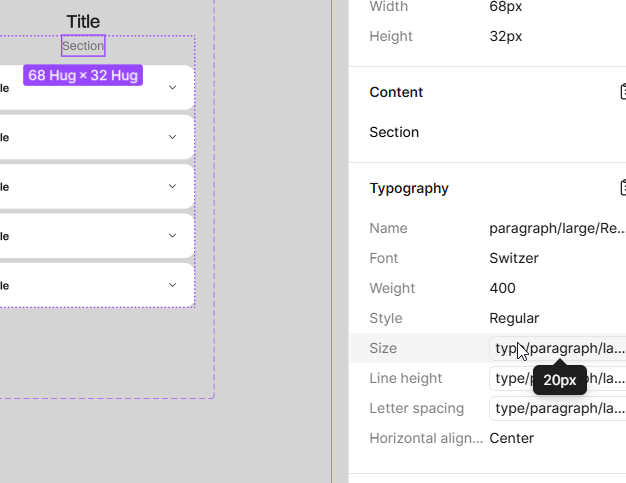Select the Section text layer on canvas
The image size is (626, 483).
pos(83,46)
